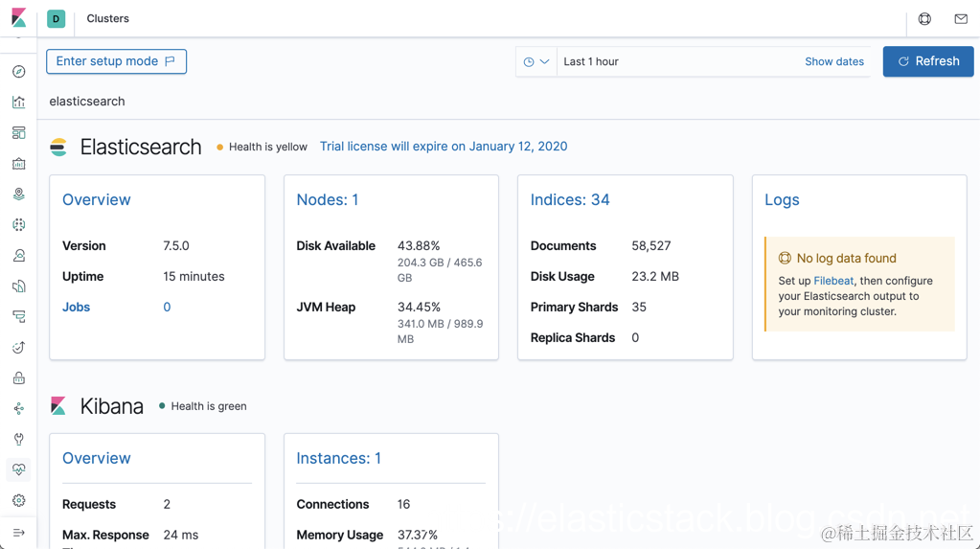Click Enter setup mode button
Image resolution: width=980 pixels, height=549 pixels.
click(116, 61)
